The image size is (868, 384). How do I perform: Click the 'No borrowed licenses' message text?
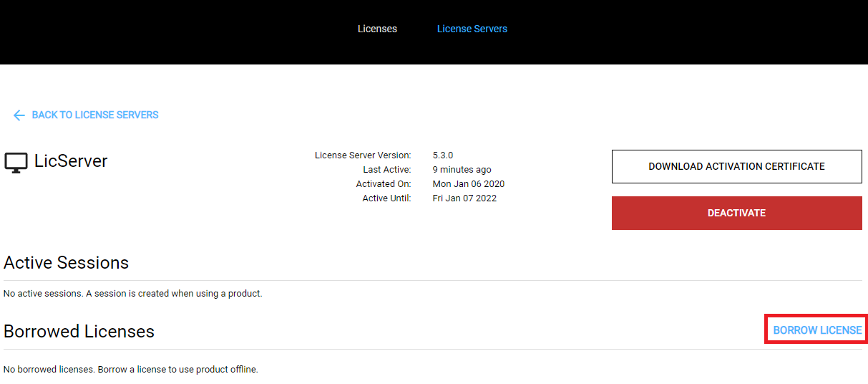(x=130, y=370)
